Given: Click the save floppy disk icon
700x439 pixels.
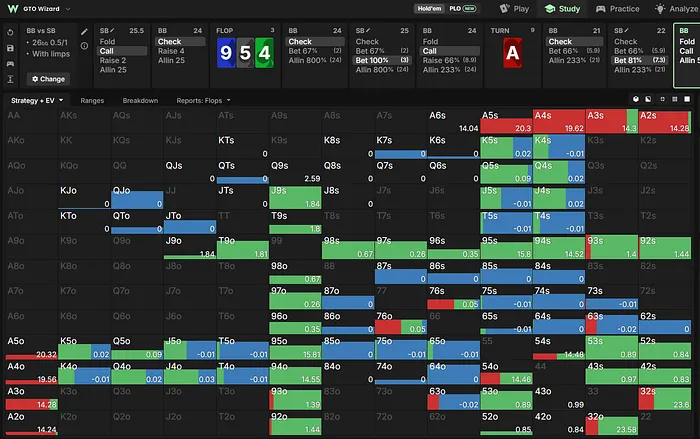Looking at the screenshot, I should pos(10,48).
